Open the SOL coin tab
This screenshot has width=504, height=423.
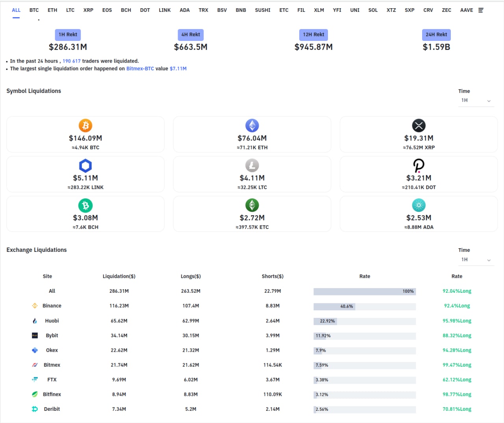point(373,10)
